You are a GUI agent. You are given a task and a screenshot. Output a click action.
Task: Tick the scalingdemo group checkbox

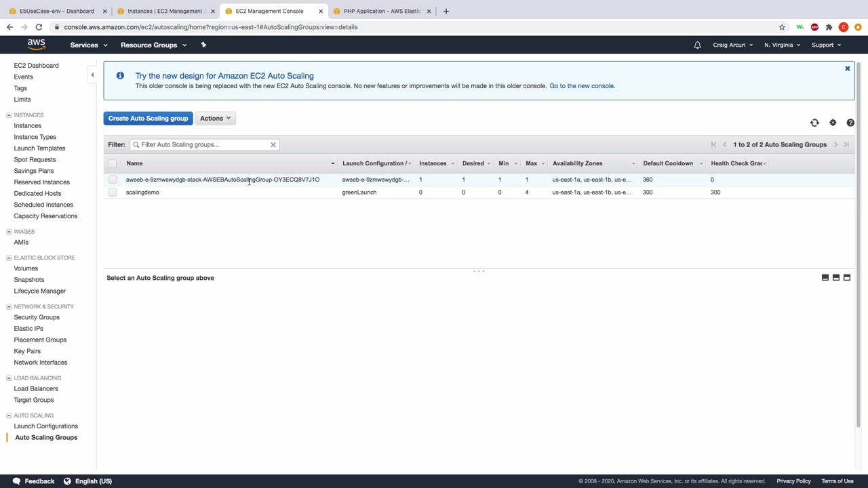(x=113, y=192)
